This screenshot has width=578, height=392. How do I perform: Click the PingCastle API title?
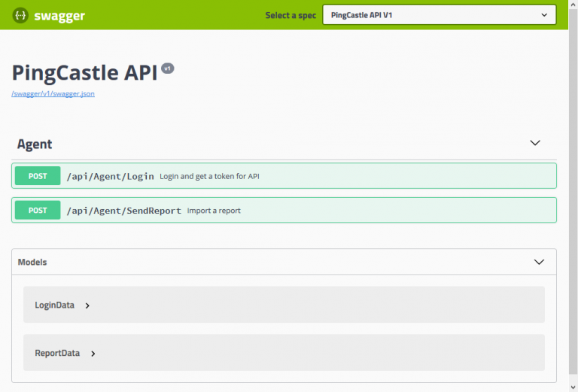84,72
